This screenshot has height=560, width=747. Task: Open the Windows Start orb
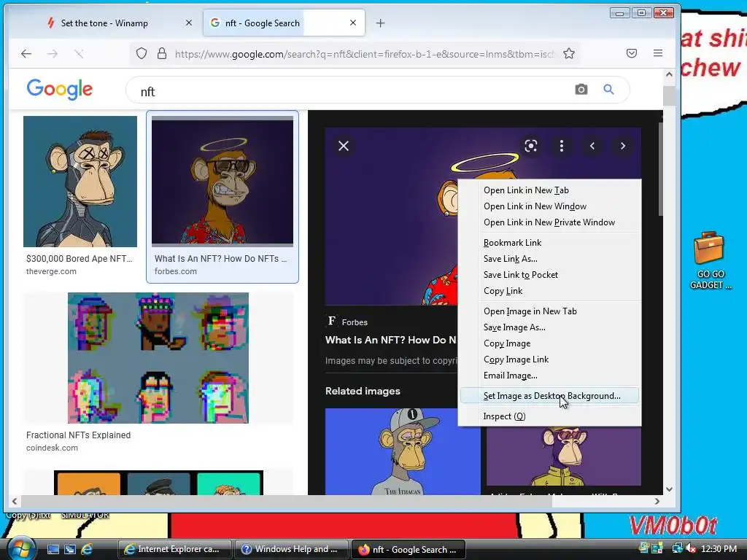(x=21, y=548)
